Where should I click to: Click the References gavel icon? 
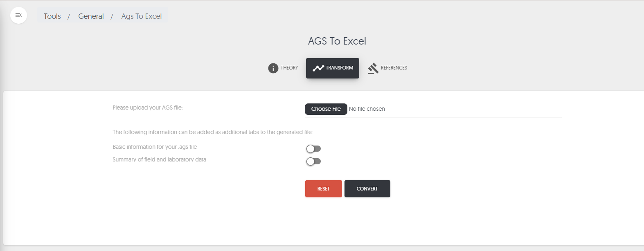coord(373,68)
